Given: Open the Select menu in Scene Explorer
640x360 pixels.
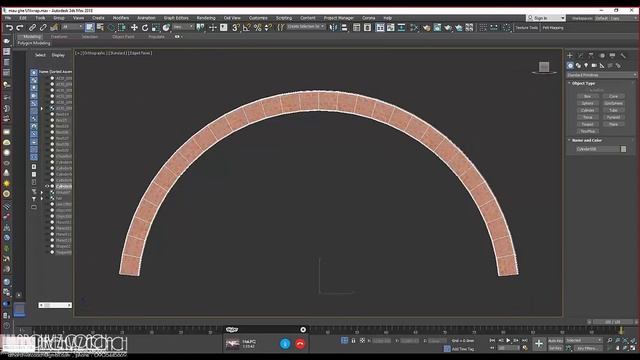Looking at the screenshot, I should tap(40, 55).
